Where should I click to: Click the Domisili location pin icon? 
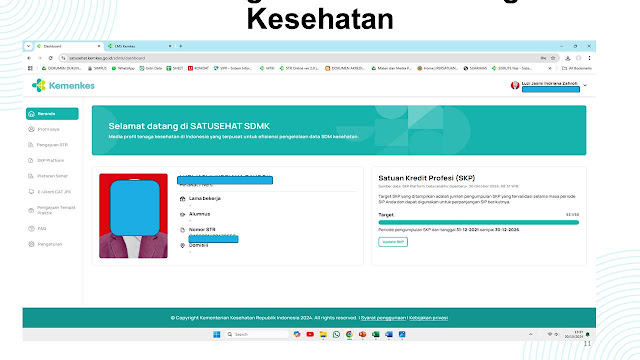click(x=182, y=245)
